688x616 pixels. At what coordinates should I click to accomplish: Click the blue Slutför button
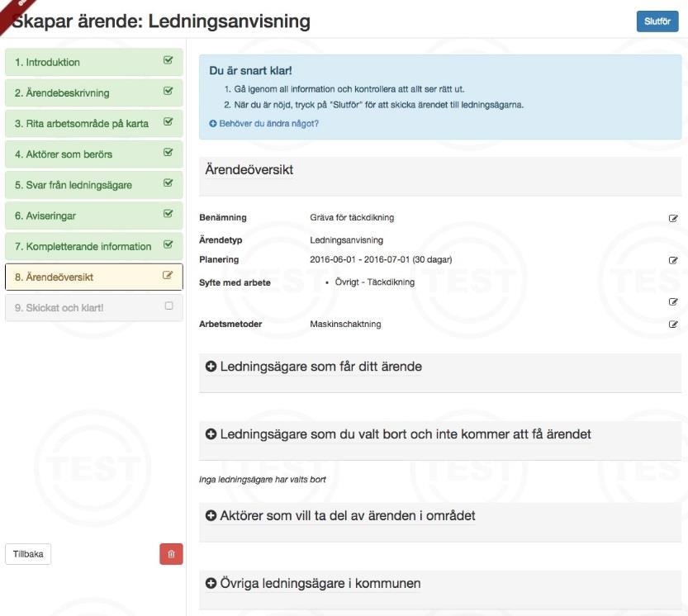657,21
